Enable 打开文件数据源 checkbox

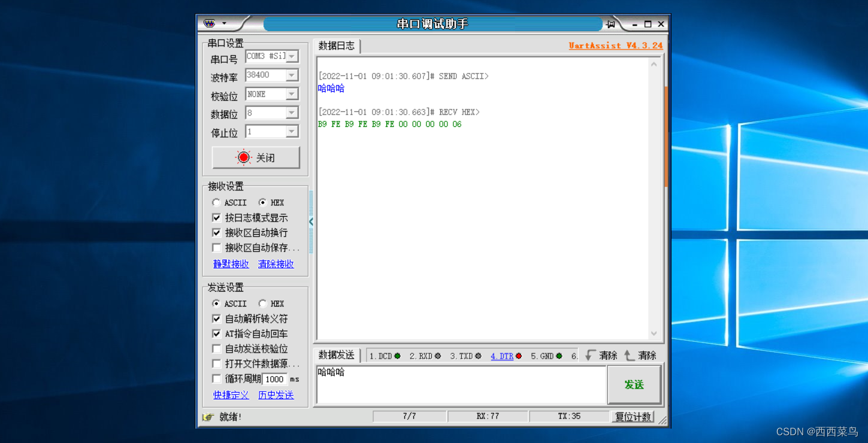coord(217,363)
